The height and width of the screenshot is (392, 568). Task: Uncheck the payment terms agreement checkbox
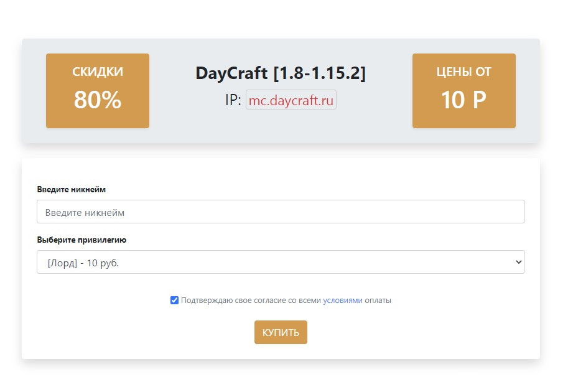(174, 301)
